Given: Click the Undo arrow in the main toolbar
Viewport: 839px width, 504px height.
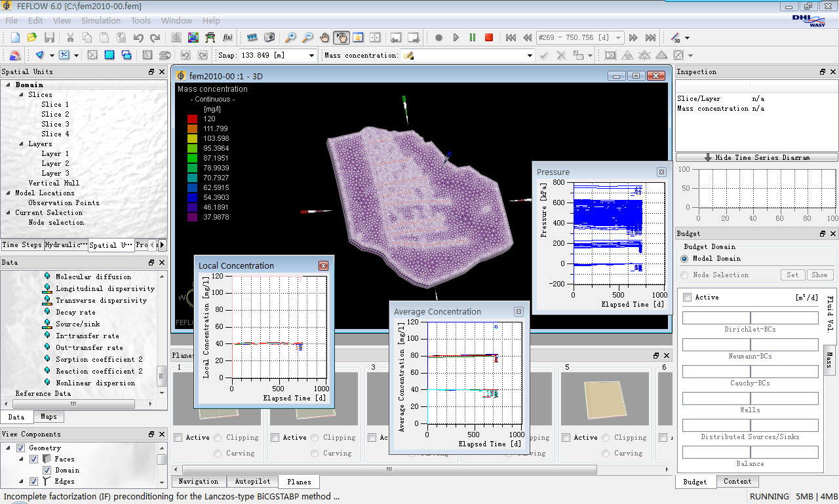Looking at the screenshot, I should (x=138, y=38).
